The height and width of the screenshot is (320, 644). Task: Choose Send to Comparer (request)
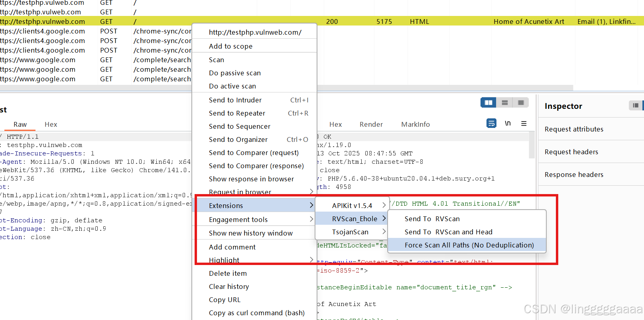[x=254, y=153]
